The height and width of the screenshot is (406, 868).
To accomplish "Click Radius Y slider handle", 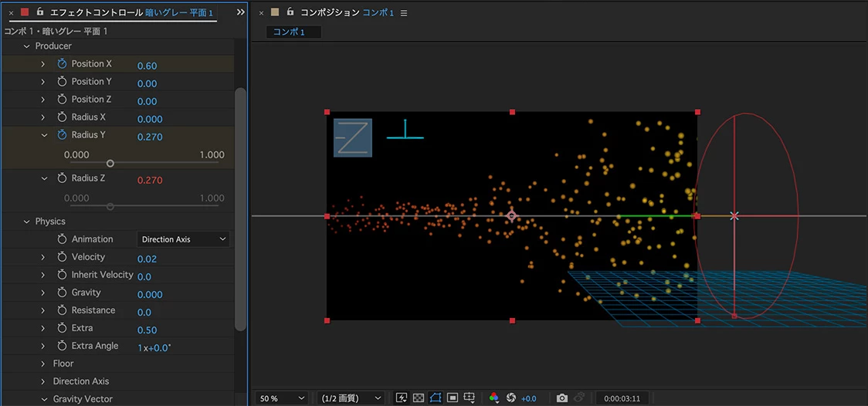I will (x=110, y=163).
